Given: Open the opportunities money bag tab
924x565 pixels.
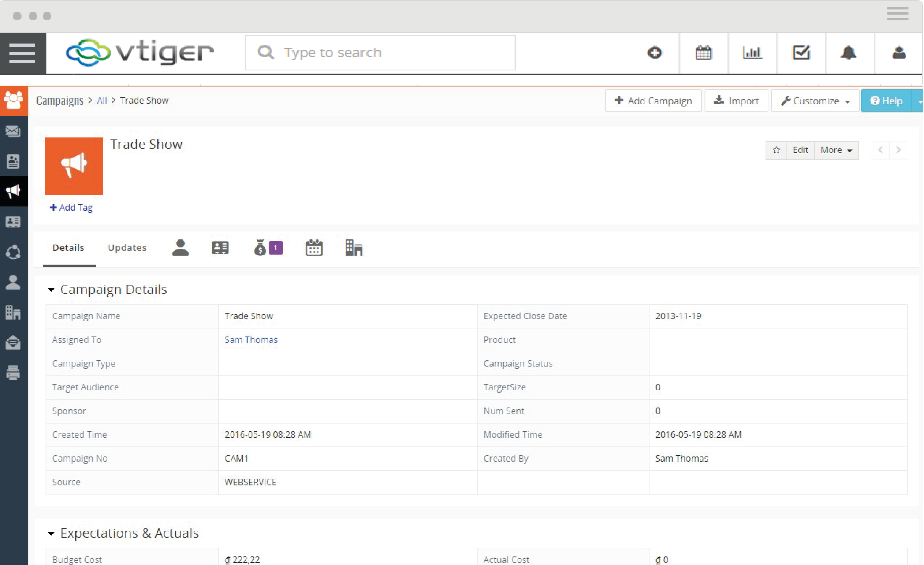Looking at the screenshot, I should pos(260,248).
